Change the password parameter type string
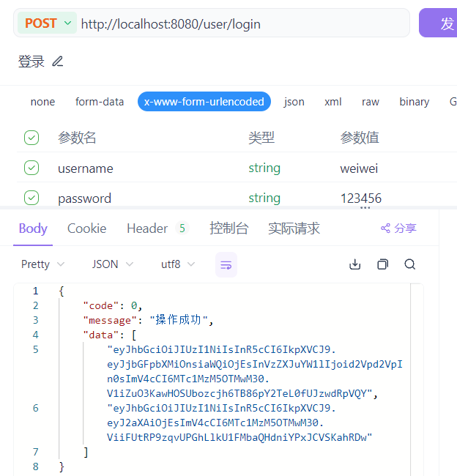Screen dimensions: 457x476 (x=264, y=198)
